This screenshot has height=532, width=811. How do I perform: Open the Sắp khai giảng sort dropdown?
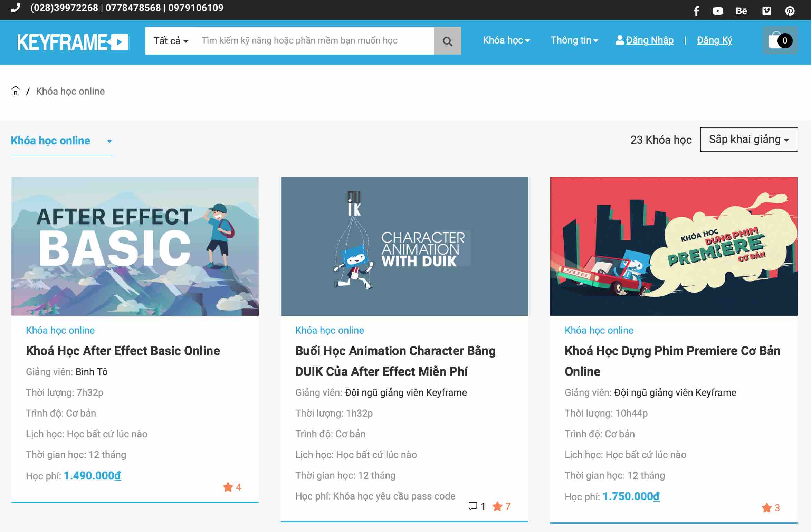click(x=749, y=140)
